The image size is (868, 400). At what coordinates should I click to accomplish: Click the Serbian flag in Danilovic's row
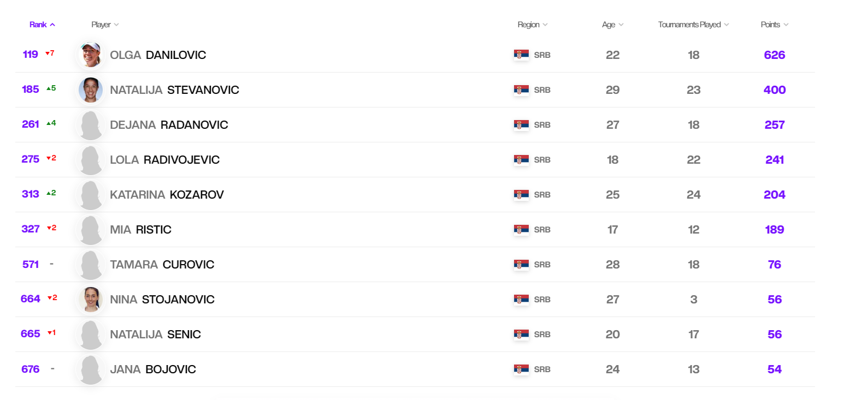pos(521,55)
